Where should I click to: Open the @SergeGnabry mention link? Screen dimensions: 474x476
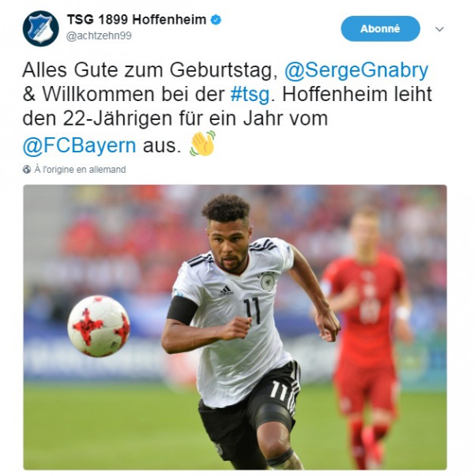[x=356, y=70]
